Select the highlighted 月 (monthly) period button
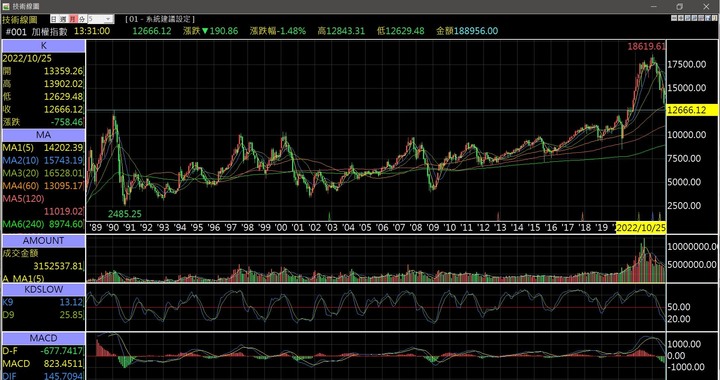 point(73,19)
